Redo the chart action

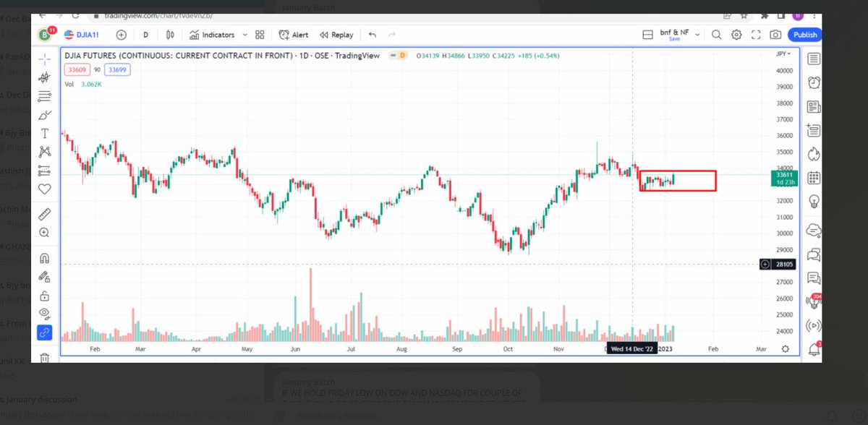point(392,34)
